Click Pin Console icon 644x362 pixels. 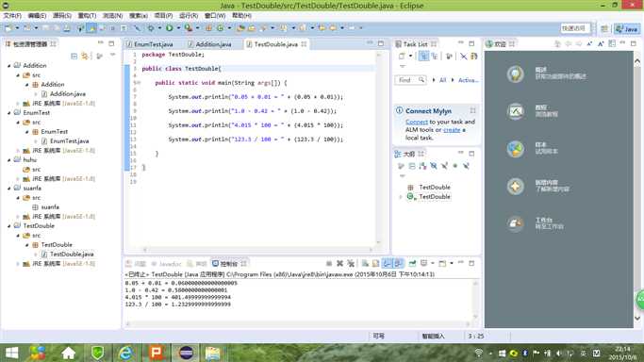pyautogui.click(x=412, y=264)
